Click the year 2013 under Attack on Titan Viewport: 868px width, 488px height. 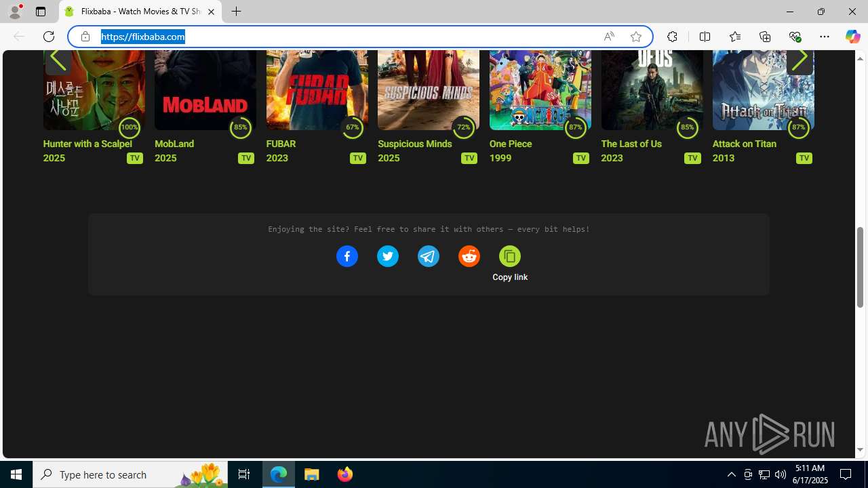[724, 158]
